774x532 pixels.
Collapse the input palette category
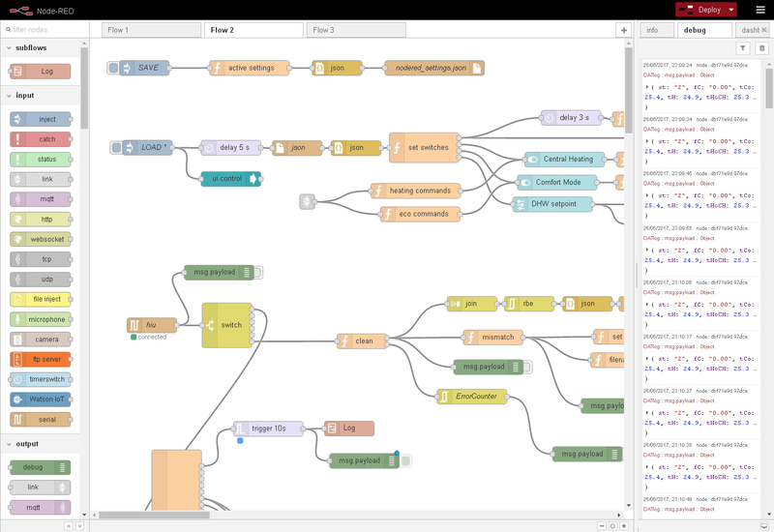point(40,95)
